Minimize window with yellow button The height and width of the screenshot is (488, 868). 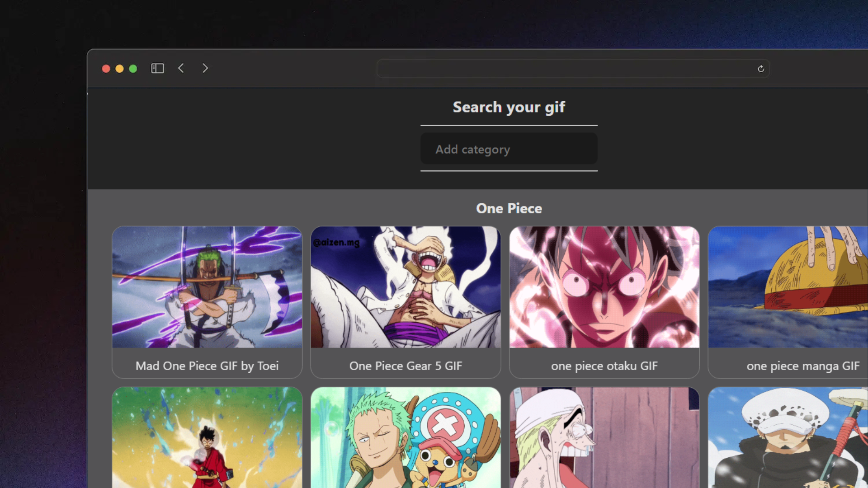pos(120,69)
